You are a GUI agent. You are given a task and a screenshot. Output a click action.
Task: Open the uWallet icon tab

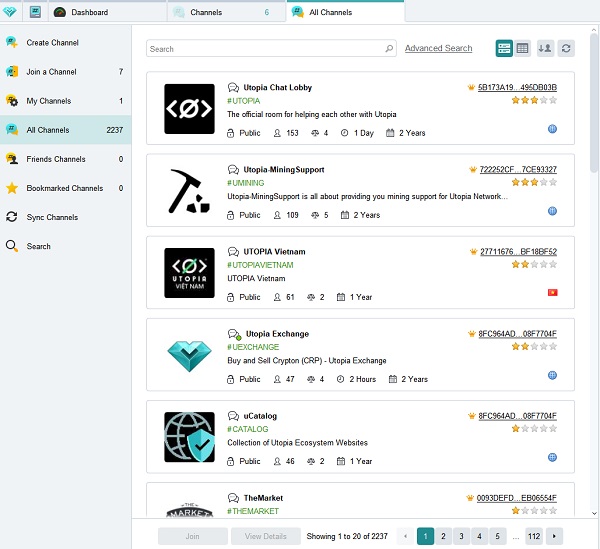click(35, 12)
